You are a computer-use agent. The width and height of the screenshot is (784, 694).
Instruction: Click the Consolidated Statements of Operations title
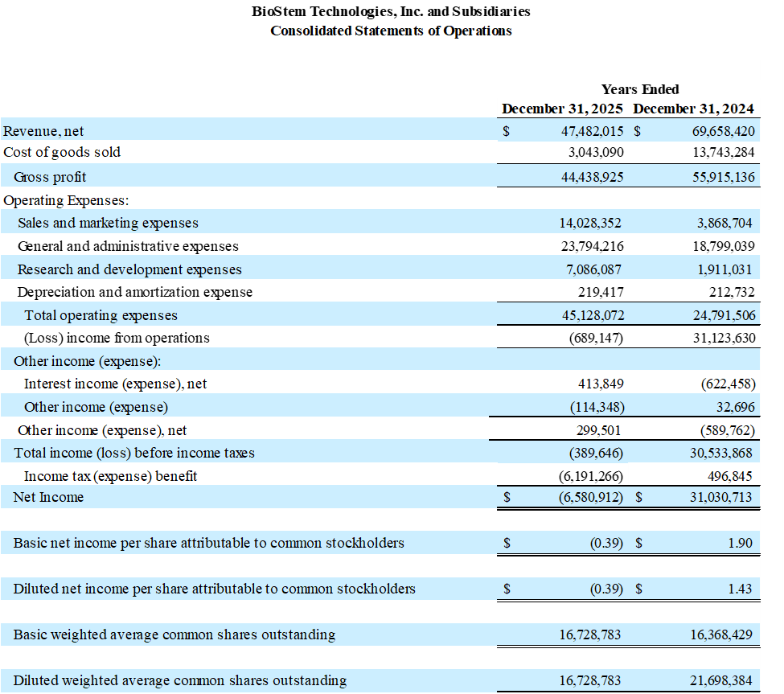click(x=391, y=31)
